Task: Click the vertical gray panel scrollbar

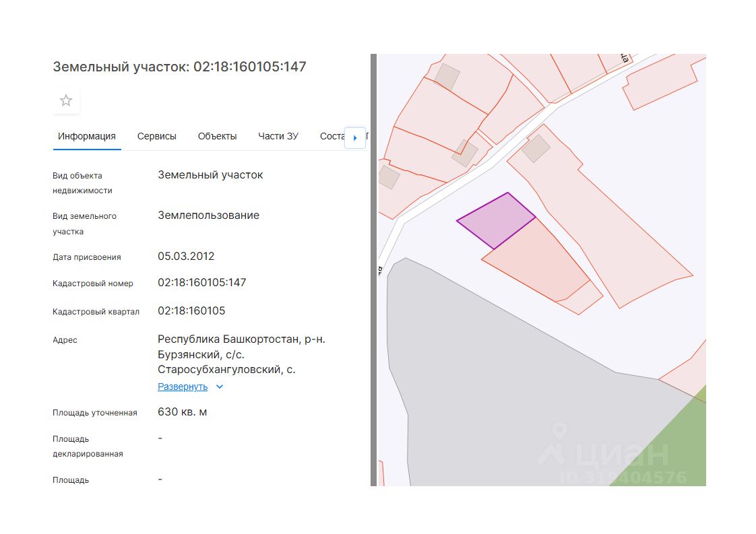Action: [x=373, y=270]
